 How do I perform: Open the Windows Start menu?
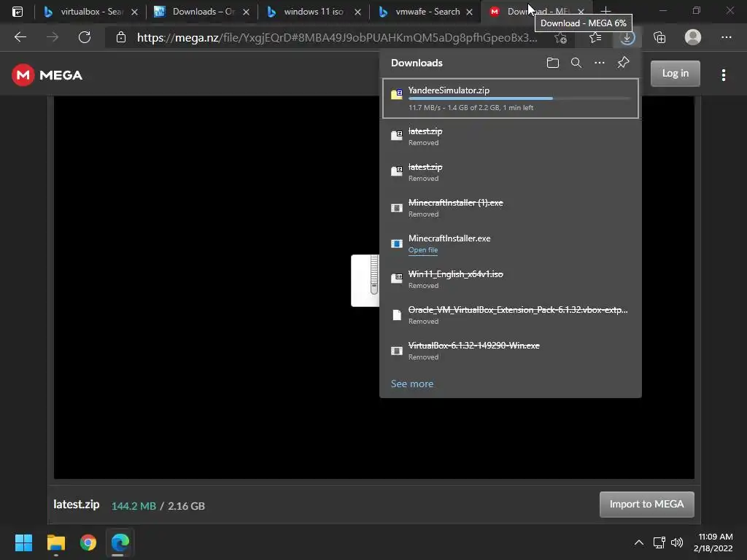click(x=23, y=542)
